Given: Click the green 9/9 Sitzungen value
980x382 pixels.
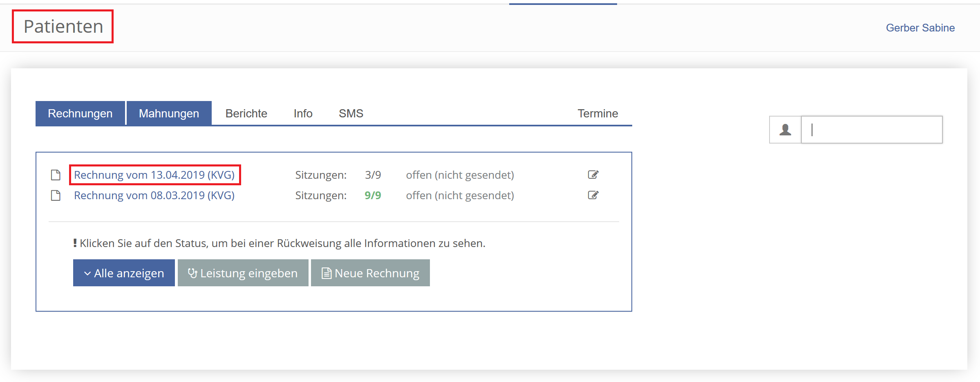Looking at the screenshot, I should pyautogui.click(x=373, y=195).
